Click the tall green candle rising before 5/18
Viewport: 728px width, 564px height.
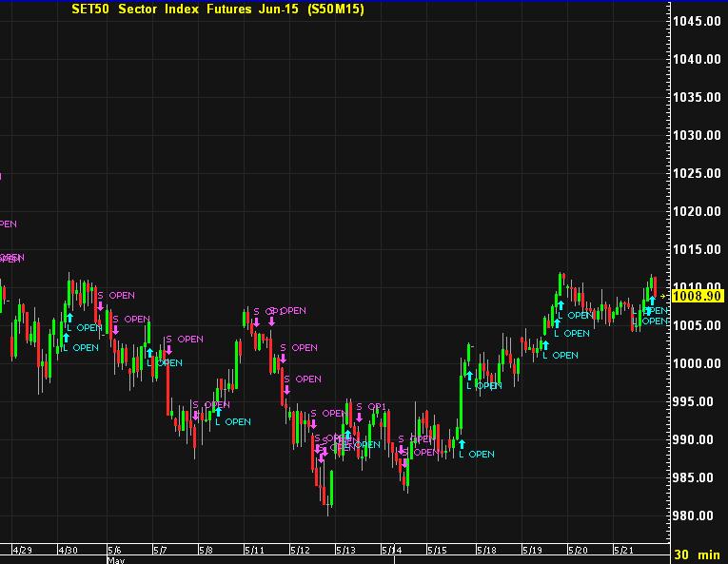click(460, 402)
